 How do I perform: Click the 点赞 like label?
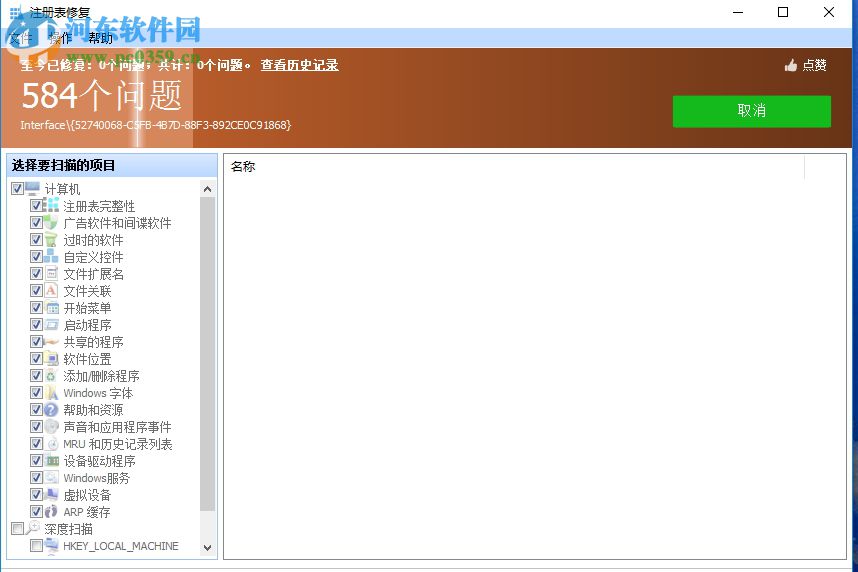point(814,66)
